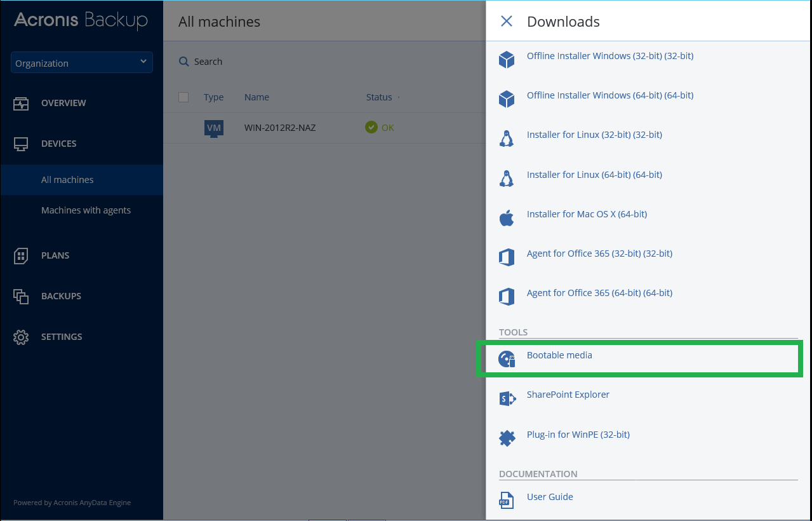Click the Bootable media disc icon
Image resolution: width=812 pixels, height=521 pixels.
[x=507, y=359]
